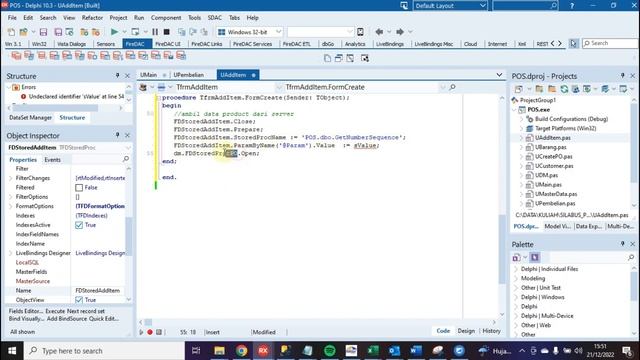The width and height of the screenshot is (640, 360).
Task: Open the Refactor menu
Action: tap(92, 18)
